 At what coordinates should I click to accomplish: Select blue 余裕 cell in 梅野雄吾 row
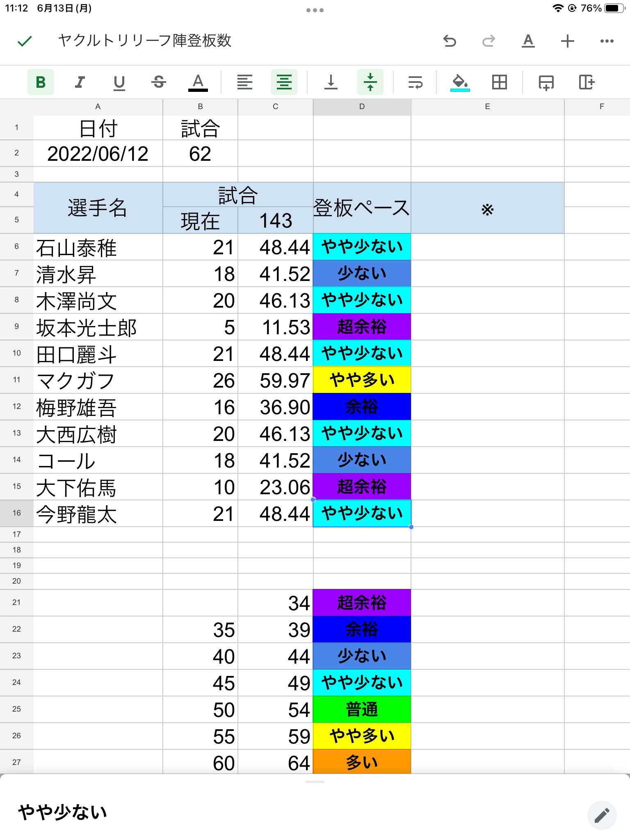pos(362,407)
